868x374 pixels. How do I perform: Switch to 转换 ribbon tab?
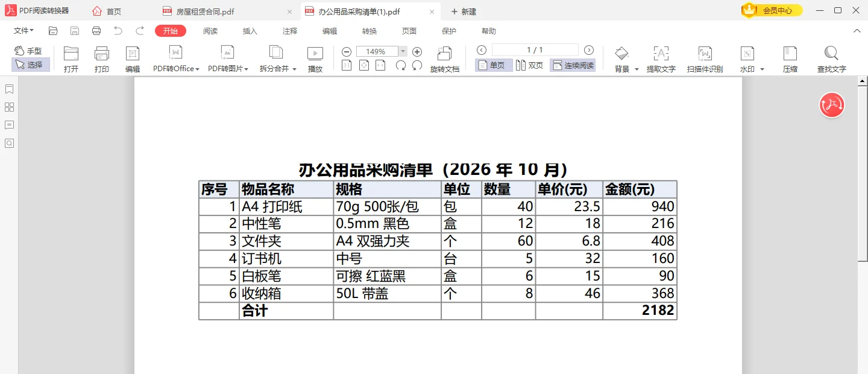(370, 31)
